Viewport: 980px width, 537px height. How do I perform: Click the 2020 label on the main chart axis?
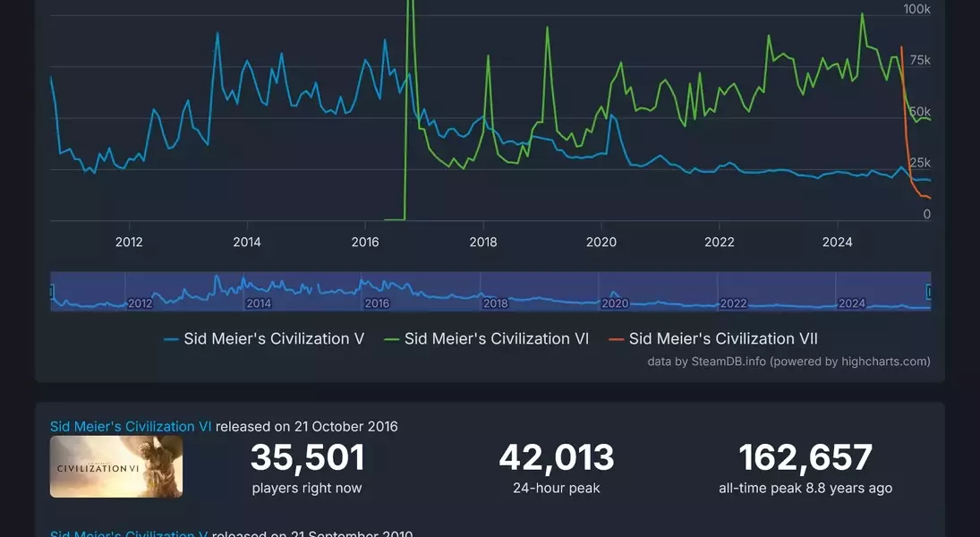[x=601, y=242]
